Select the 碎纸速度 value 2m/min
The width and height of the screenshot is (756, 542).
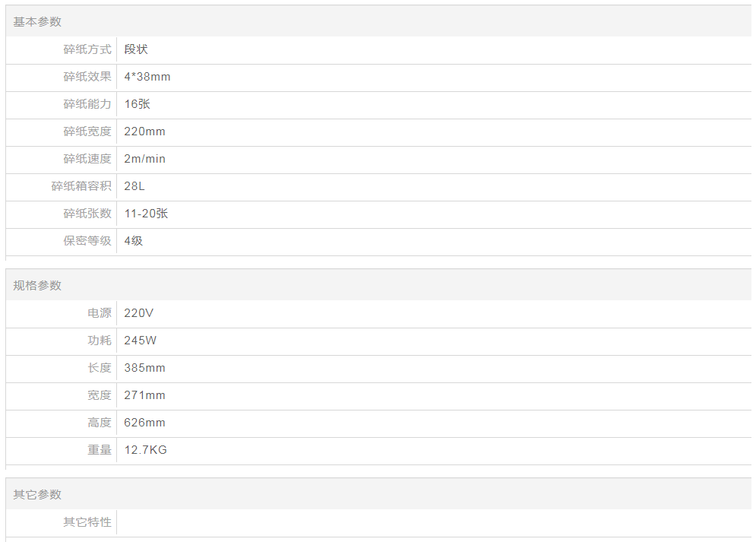pos(144,159)
